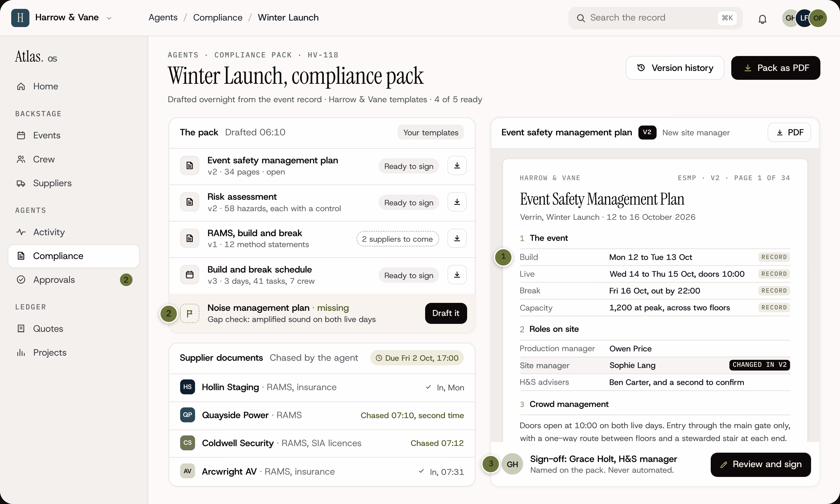The image size is (840, 504).
Task: Download the Build and break schedule
Action: [457, 275]
